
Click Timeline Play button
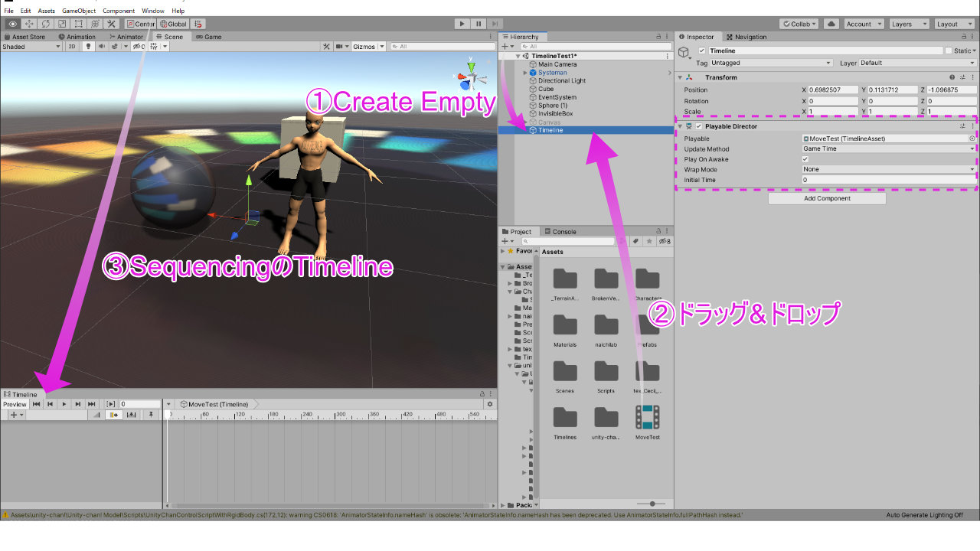point(64,404)
